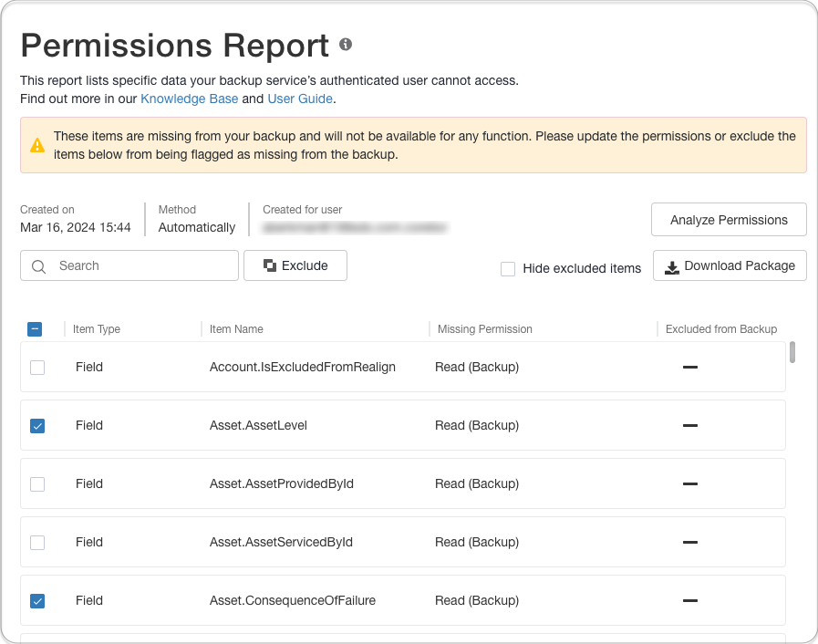
Task: Click the dash icon in the Asset.AssetServicedById row
Action: [690, 542]
